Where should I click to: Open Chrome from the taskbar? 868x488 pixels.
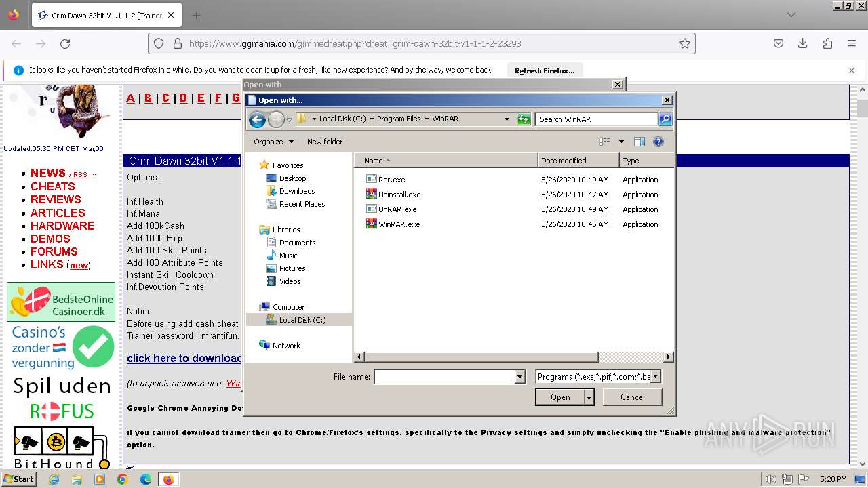(x=122, y=479)
